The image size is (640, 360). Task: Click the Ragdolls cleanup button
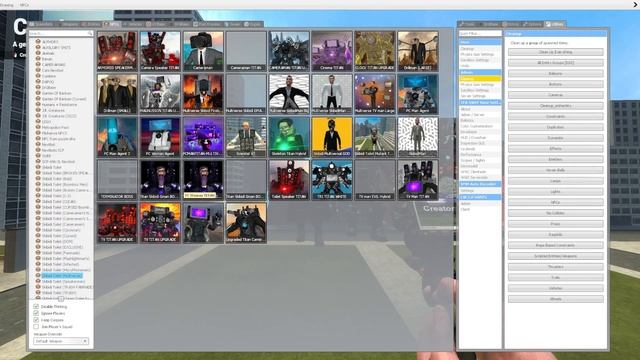point(556,235)
